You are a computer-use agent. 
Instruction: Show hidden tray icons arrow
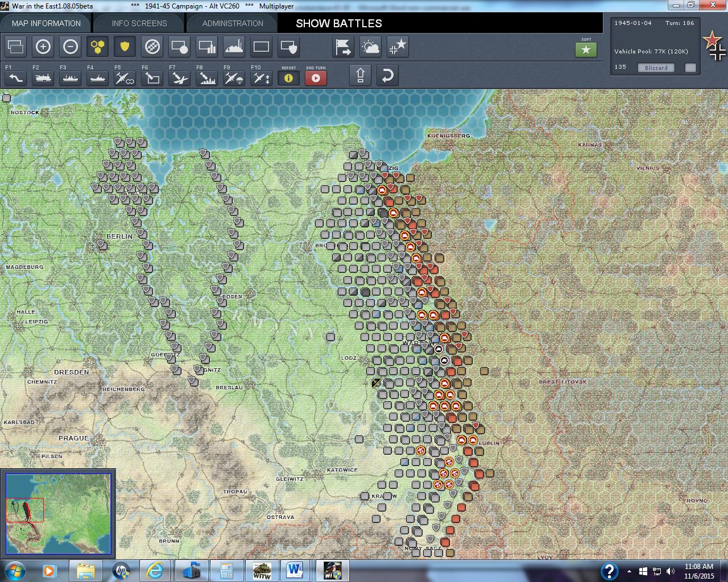coord(629,571)
